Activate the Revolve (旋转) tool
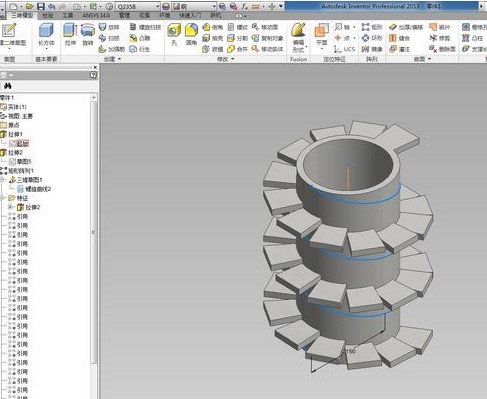The width and height of the screenshot is (487, 399). (88, 34)
